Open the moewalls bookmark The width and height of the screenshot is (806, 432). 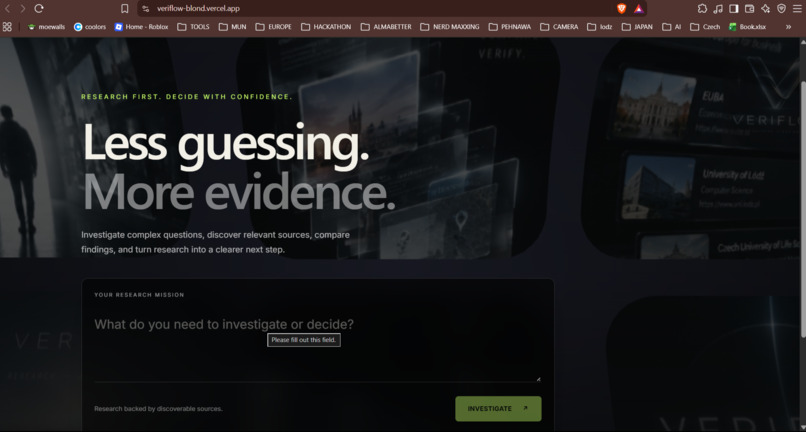point(46,27)
